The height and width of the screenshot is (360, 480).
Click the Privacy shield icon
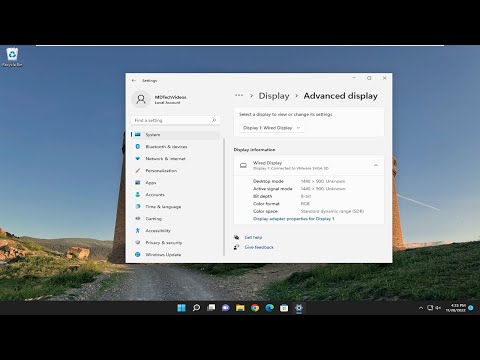(138, 243)
